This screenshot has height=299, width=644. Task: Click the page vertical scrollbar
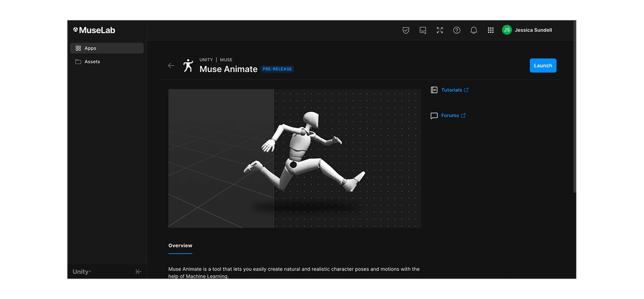(574, 107)
